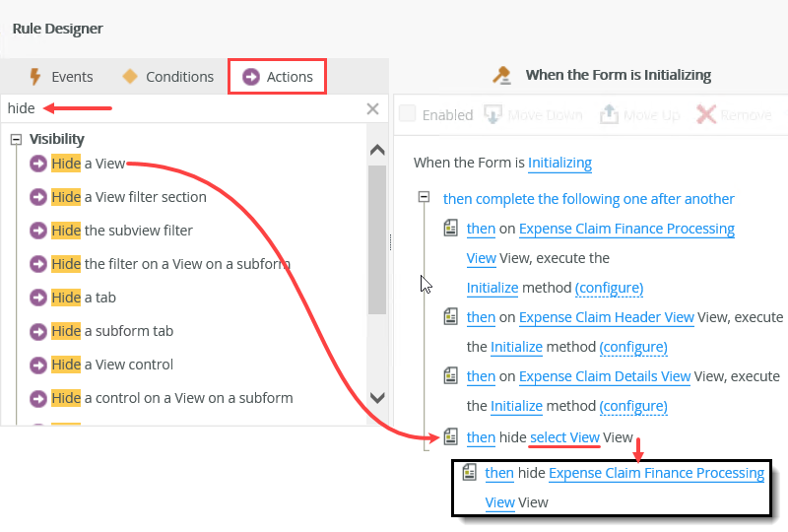Select the Actions tab
Image resolution: width=788 pixels, height=532 pixels.
[278, 77]
